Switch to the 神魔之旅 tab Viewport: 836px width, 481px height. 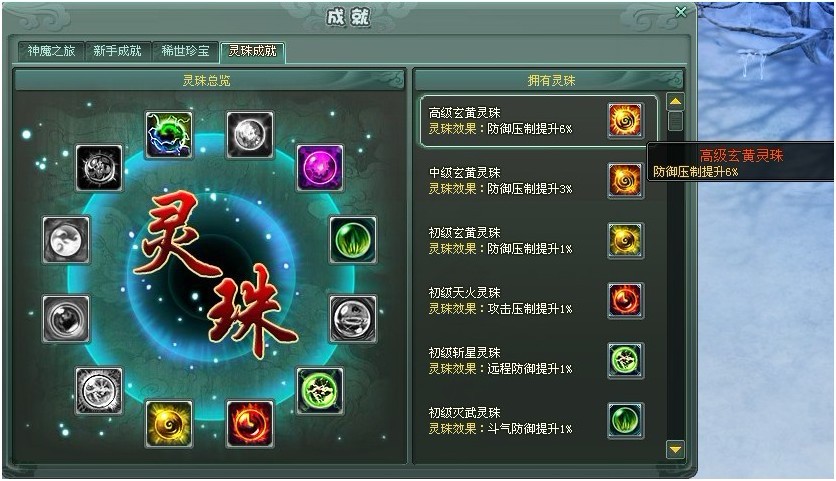click(51, 51)
